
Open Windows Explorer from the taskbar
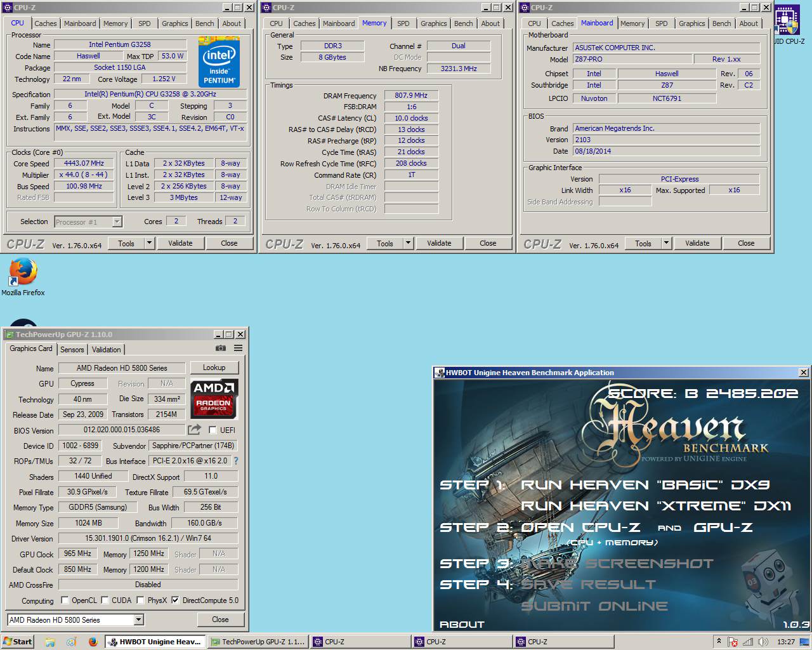50,642
